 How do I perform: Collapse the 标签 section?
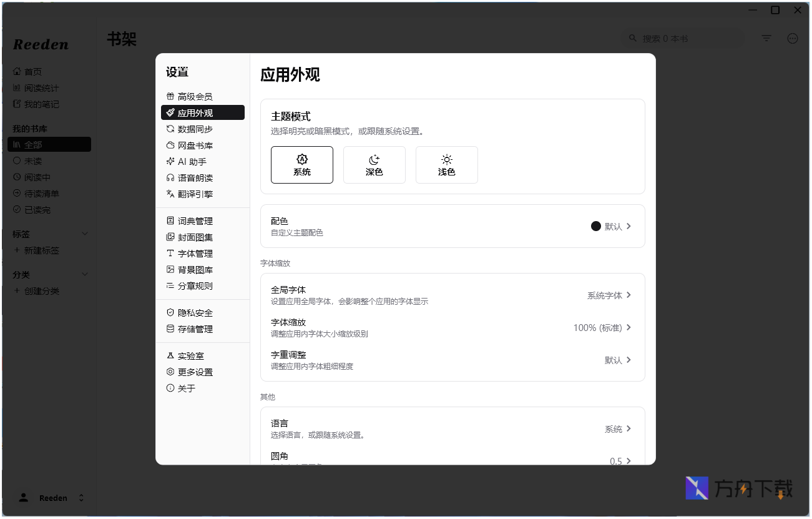click(x=84, y=234)
